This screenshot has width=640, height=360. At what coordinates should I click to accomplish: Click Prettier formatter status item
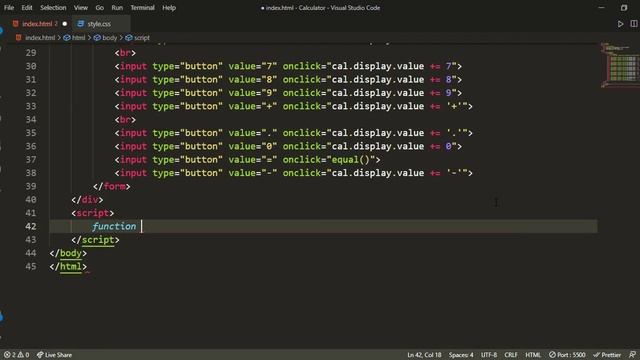[607, 355]
